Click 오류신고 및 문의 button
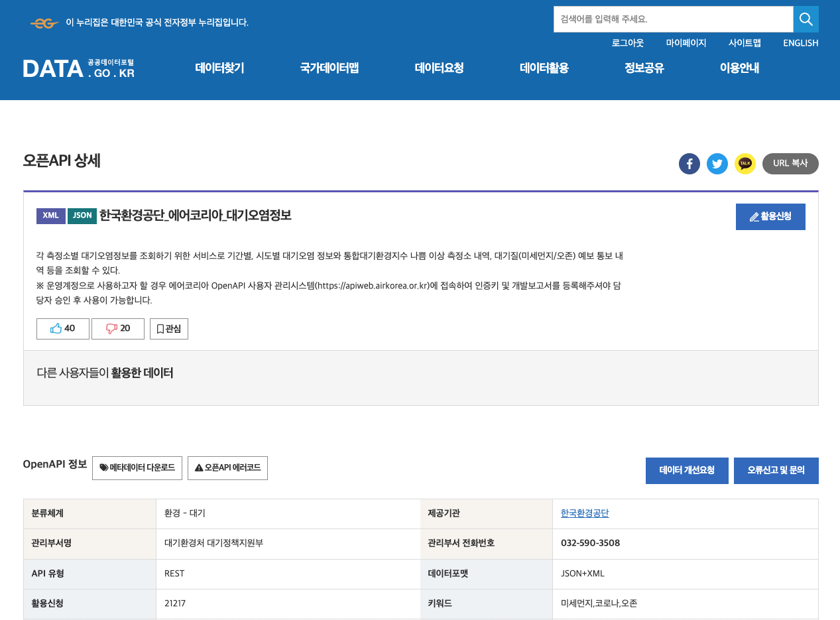Image resolution: width=840 pixels, height=620 pixels. 776,471
